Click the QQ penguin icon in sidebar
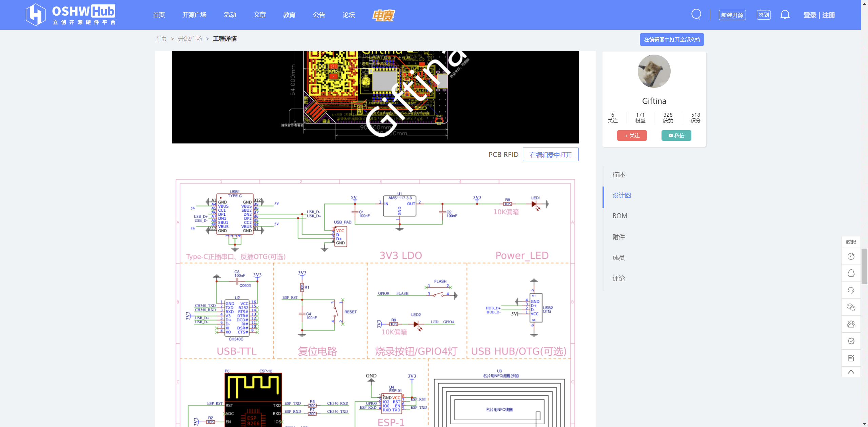The image size is (868, 427). point(851,273)
